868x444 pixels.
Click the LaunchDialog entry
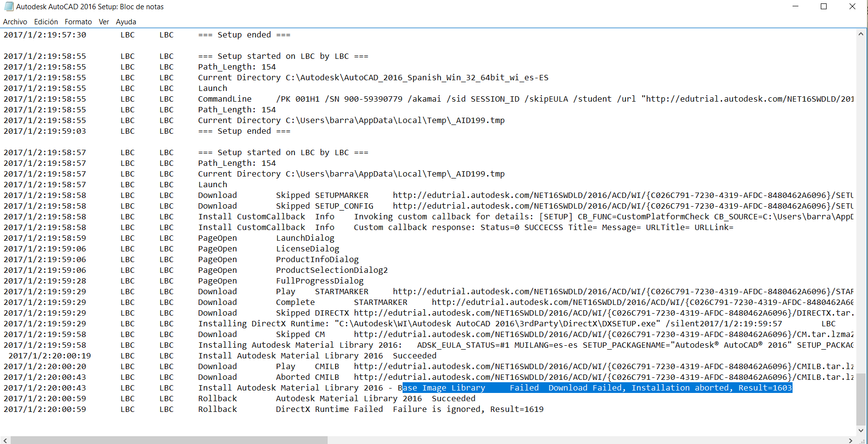[305, 238]
